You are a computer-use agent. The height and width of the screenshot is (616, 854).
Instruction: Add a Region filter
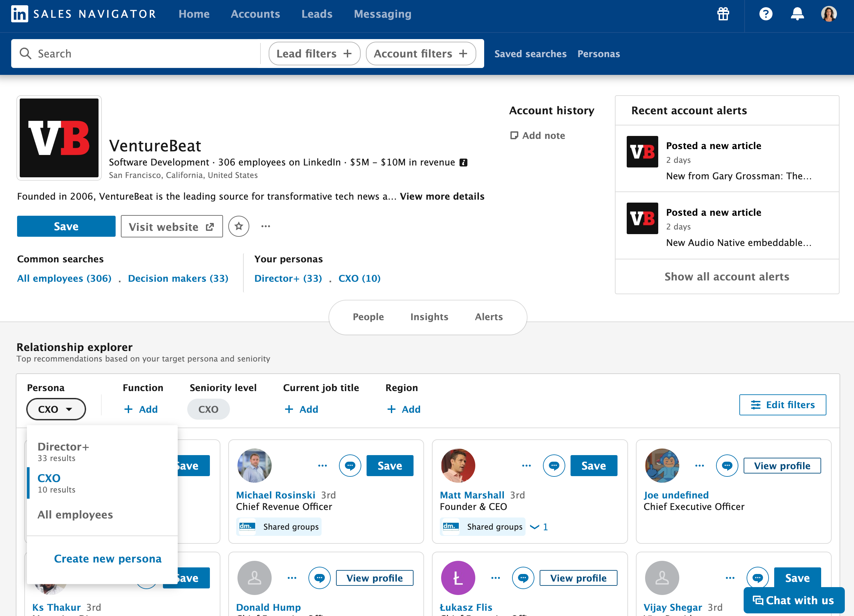[404, 409]
